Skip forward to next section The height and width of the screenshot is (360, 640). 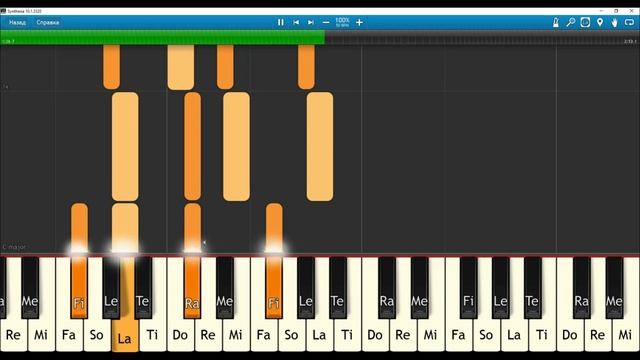(311, 22)
